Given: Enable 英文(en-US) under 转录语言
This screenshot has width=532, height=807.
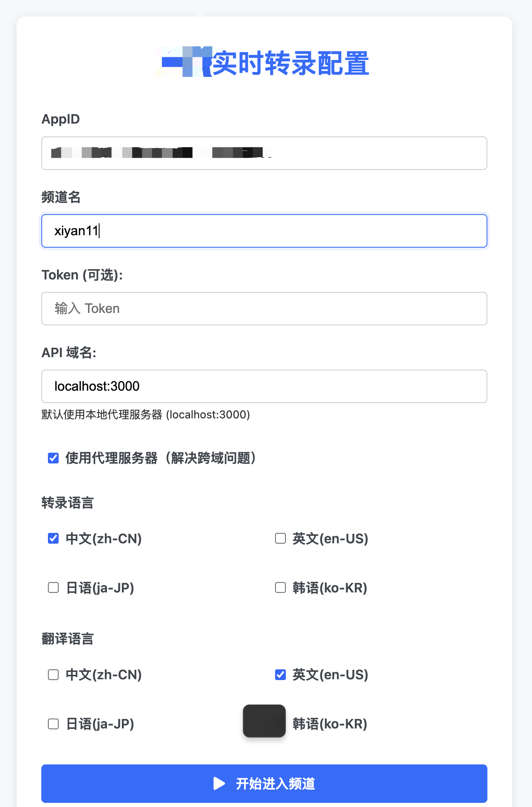Looking at the screenshot, I should point(280,538).
